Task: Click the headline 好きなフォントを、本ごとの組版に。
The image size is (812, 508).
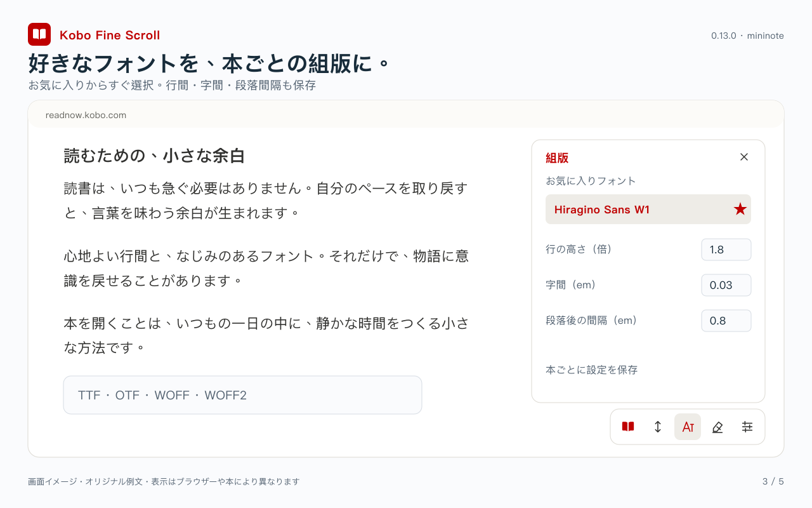Action: [x=209, y=63]
